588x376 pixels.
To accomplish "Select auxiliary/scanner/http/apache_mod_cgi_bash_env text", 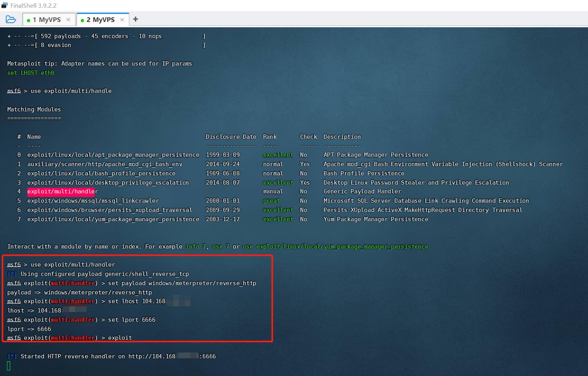I will (105, 164).
